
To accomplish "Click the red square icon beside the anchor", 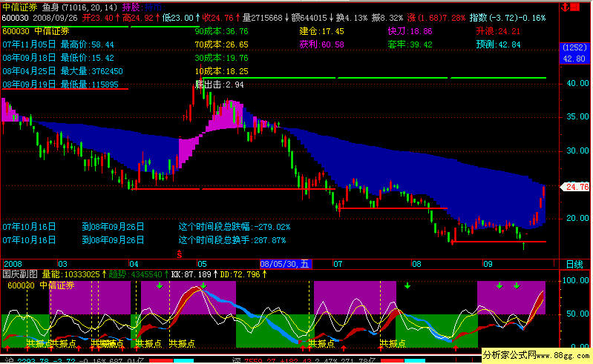I will [575, 7].
